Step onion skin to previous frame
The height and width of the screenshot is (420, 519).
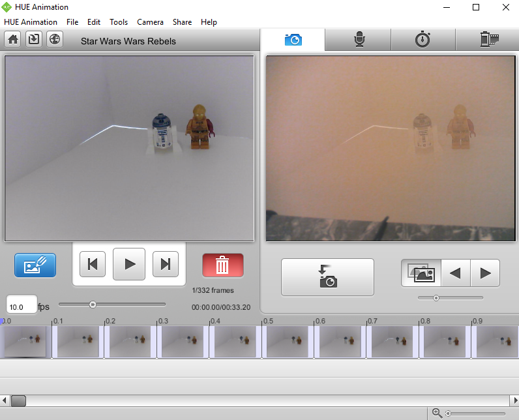coord(456,273)
